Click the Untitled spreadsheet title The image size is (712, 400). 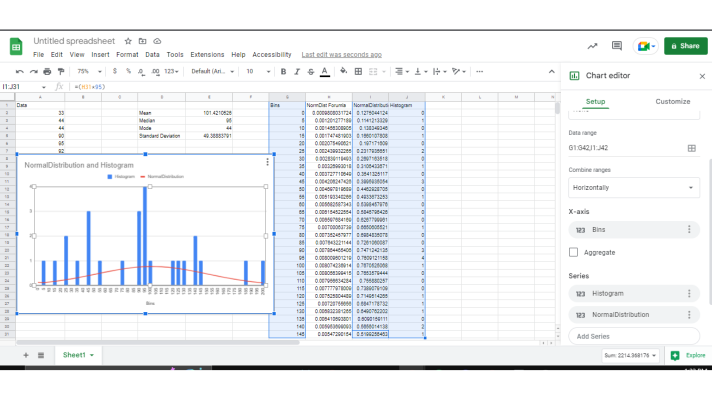[x=74, y=41]
